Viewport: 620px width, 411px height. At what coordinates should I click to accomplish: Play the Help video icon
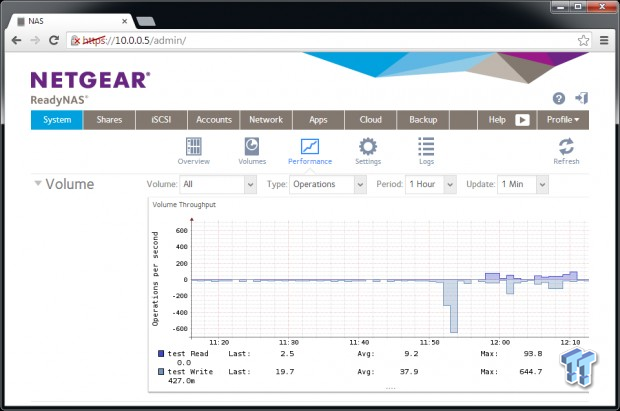[x=522, y=120]
